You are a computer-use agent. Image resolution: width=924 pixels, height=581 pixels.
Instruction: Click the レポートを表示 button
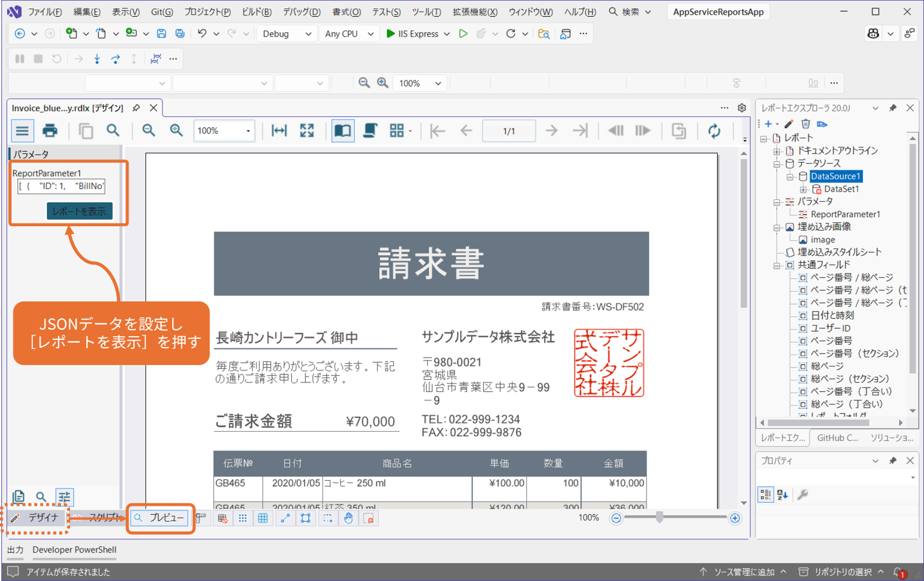(x=80, y=211)
